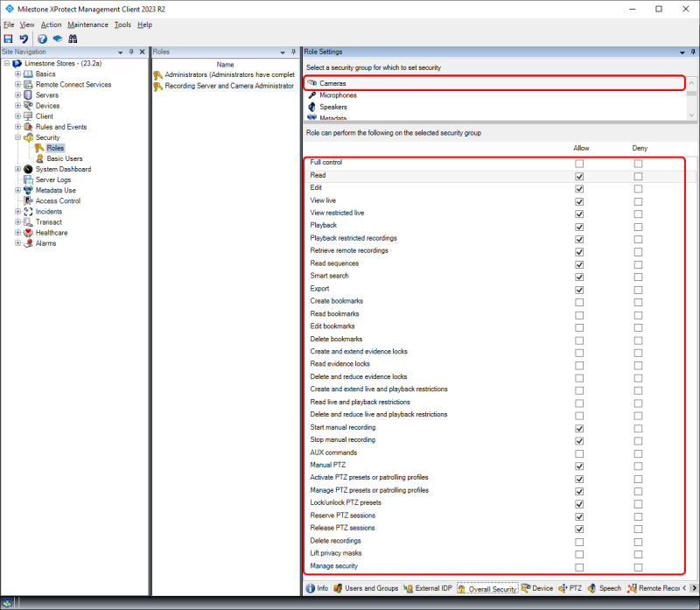This screenshot has width=700, height=610.
Task: Select the Servers tree icon
Action: tap(28, 95)
